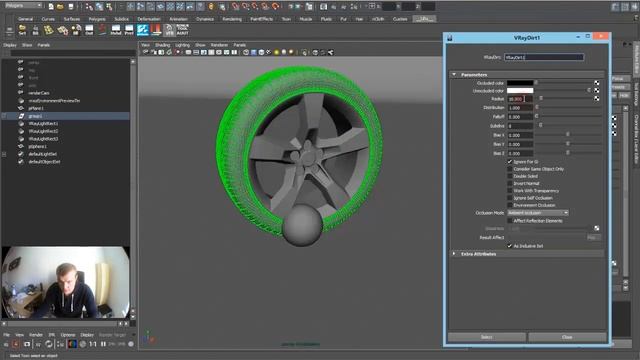This screenshot has width=640, height=360.
Task: Click the yellow light bulb icon in viewport toolbar
Action: (276, 52)
